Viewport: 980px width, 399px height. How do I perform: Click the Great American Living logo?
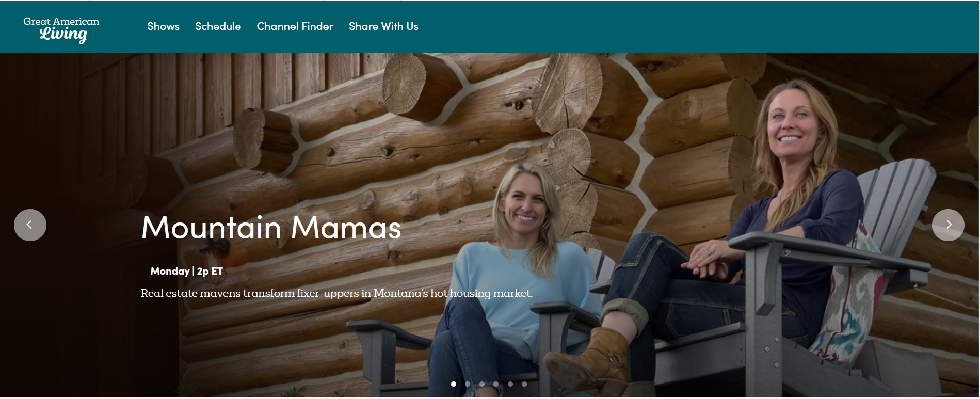pyautogui.click(x=61, y=29)
